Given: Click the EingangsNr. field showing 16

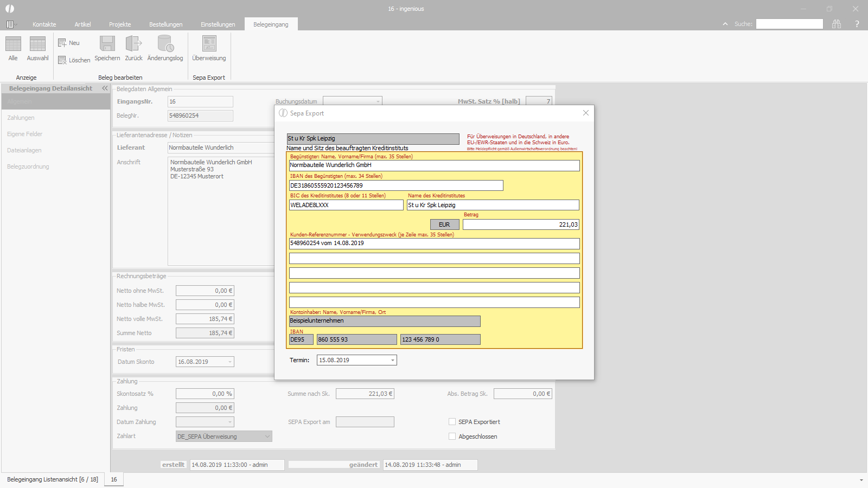Looking at the screenshot, I should pyautogui.click(x=200, y=101).
